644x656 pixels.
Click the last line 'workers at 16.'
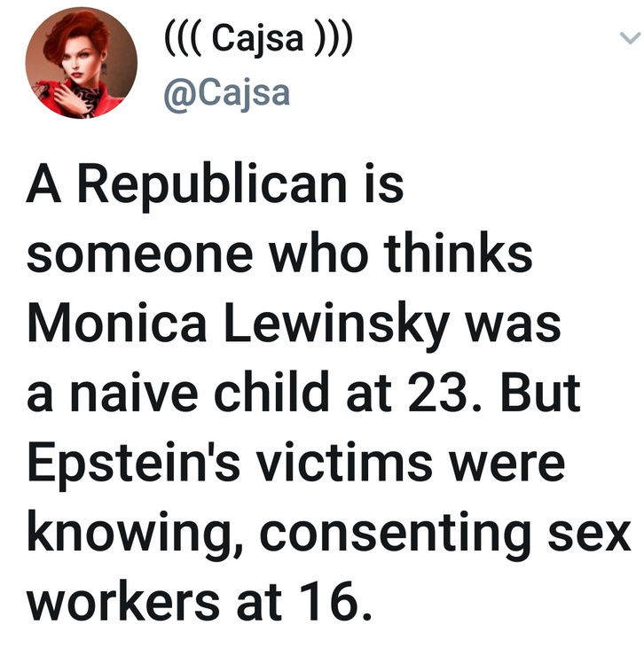pyautogui.click(x=200, y=603)
